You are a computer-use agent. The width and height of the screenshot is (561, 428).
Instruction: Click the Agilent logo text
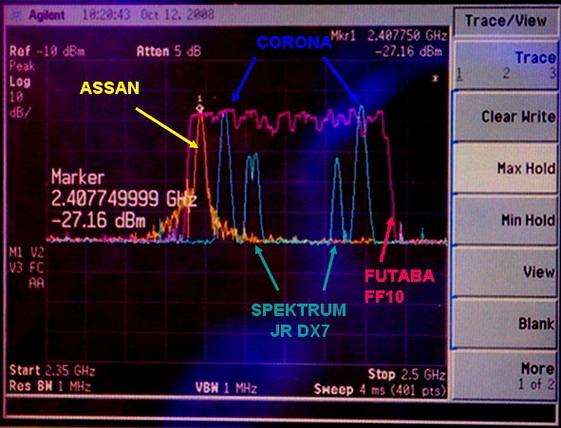tap(47, 15)
